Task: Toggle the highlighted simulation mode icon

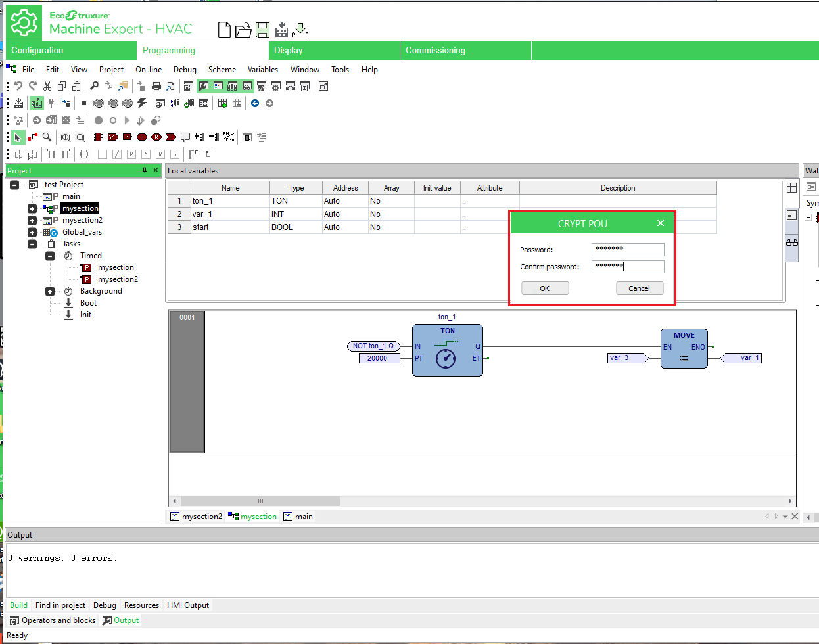Action: tap(37, 103)
